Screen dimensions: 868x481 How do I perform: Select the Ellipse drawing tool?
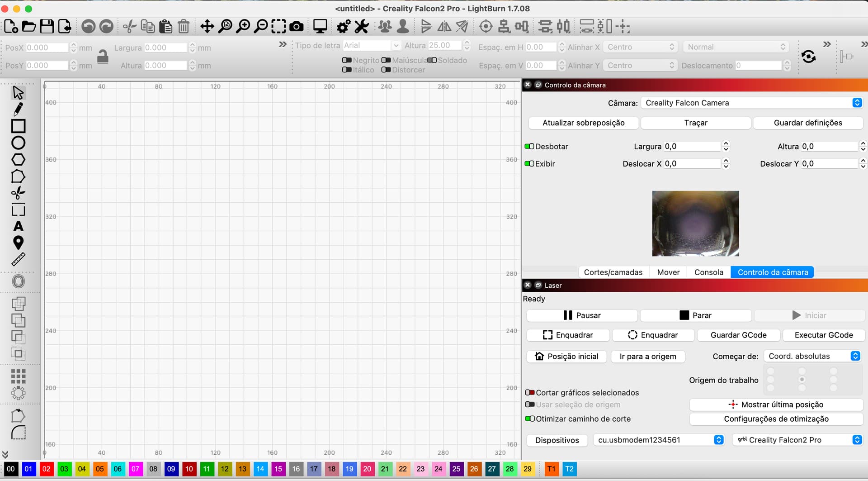(18, 143)
